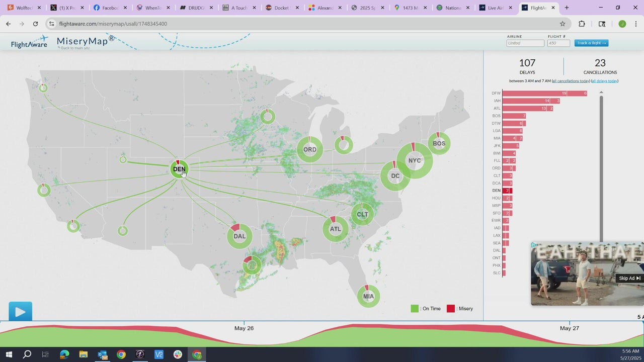The width and height of the screenshot is (644, 362).
Task: Click the Track a flight button
Action: 591,43
